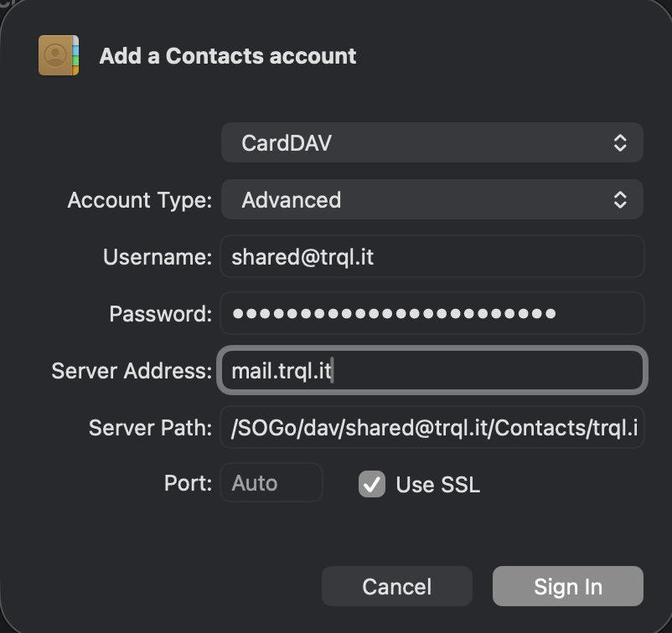Click the Username label text
The image size is (672, 633).
[x=158, y=257]
